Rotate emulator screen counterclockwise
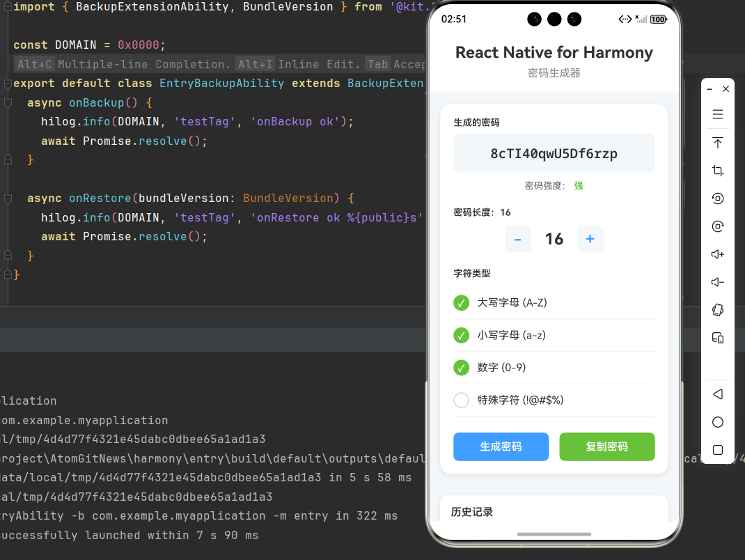 point(717,199)
